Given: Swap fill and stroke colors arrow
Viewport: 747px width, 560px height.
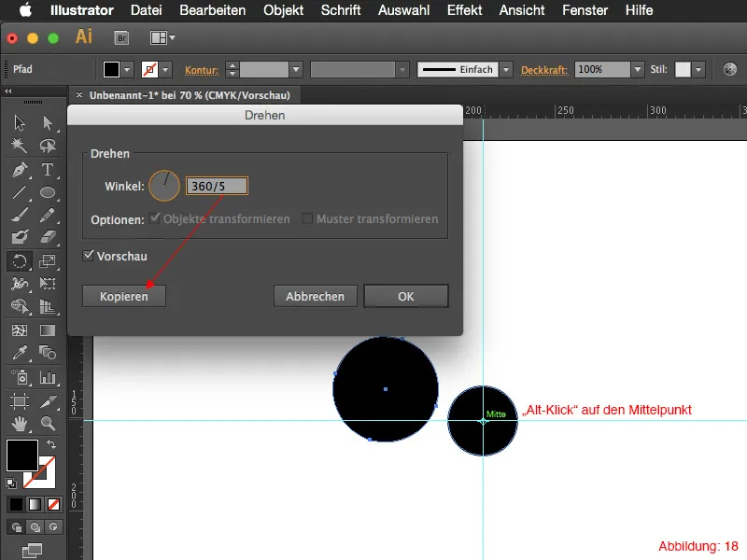Looking at the screenshot, I should [x=51, y=444].
